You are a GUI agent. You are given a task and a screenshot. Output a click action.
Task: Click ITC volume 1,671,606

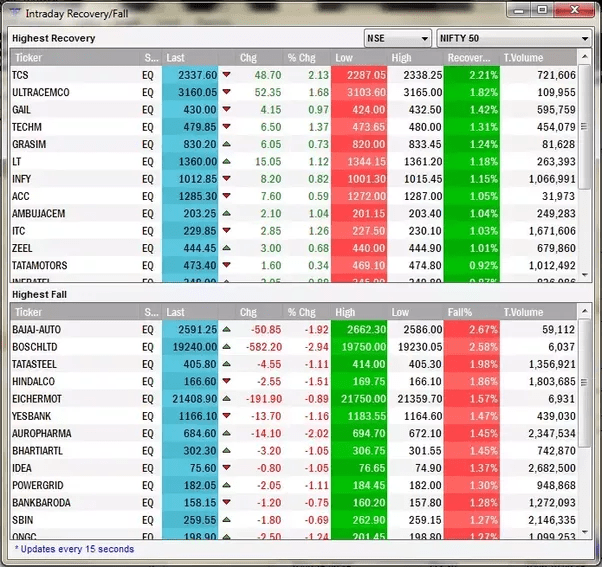[552, 231]
